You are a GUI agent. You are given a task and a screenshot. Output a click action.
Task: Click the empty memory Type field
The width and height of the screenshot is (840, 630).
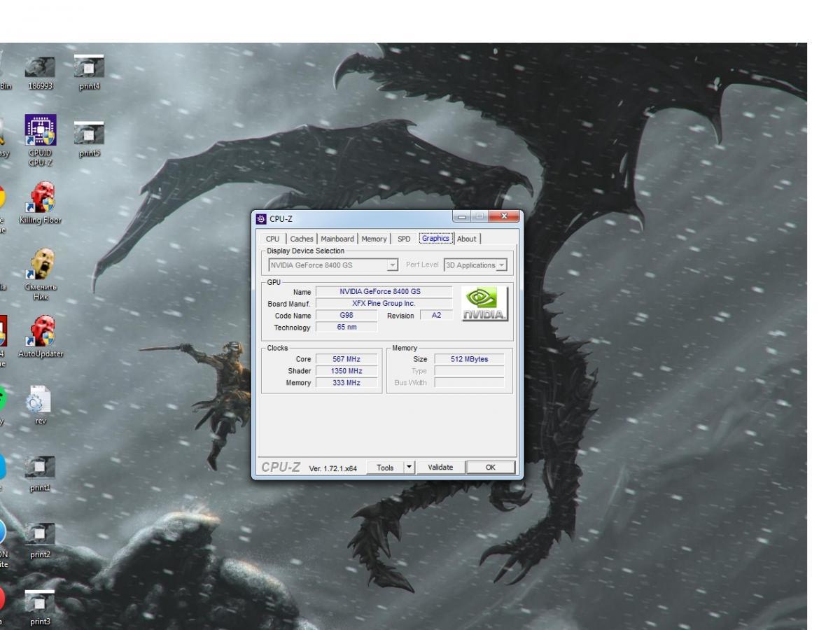[x=469, y=371]
